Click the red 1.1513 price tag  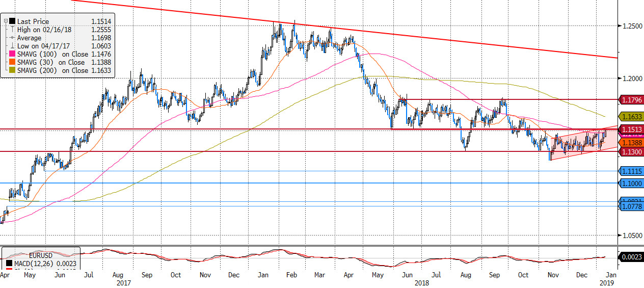pos(631,129)
